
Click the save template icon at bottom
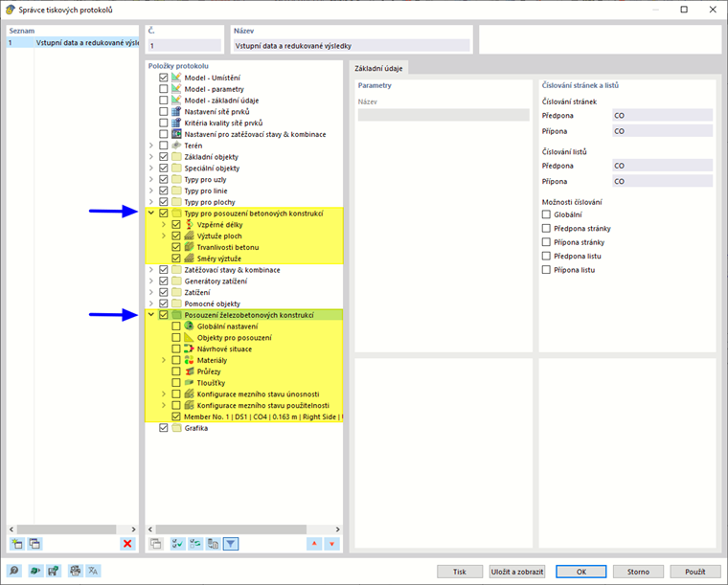pos(54,571)
